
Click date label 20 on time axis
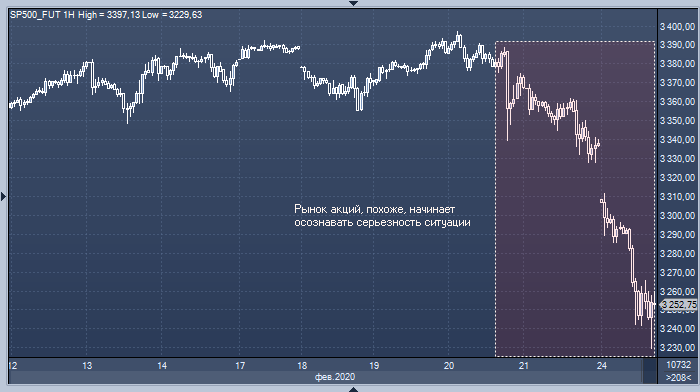[449, 366]
